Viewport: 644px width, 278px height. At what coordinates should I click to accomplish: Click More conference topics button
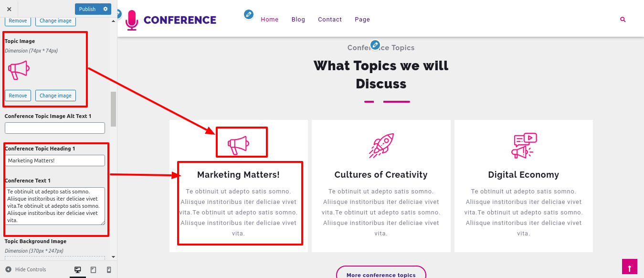[381, 274]
